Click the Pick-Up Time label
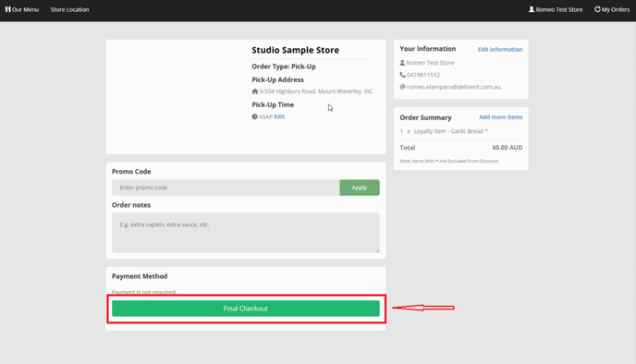This screenshot has height=364, width=636. point(273,104)
